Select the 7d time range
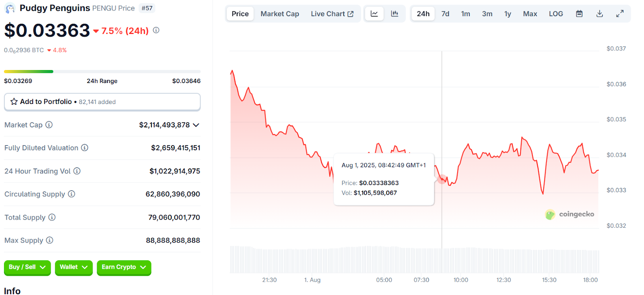Screen dimensions: 644x295 [445, 14]
